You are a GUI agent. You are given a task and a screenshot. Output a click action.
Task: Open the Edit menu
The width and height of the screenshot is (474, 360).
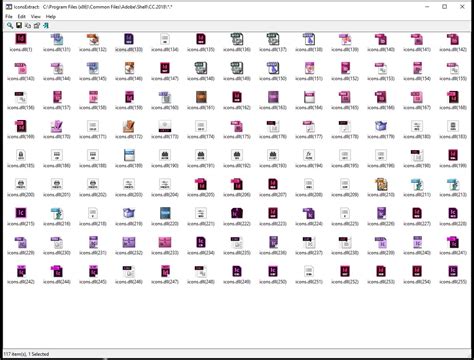pyautogui.click(x=22, y=16)
